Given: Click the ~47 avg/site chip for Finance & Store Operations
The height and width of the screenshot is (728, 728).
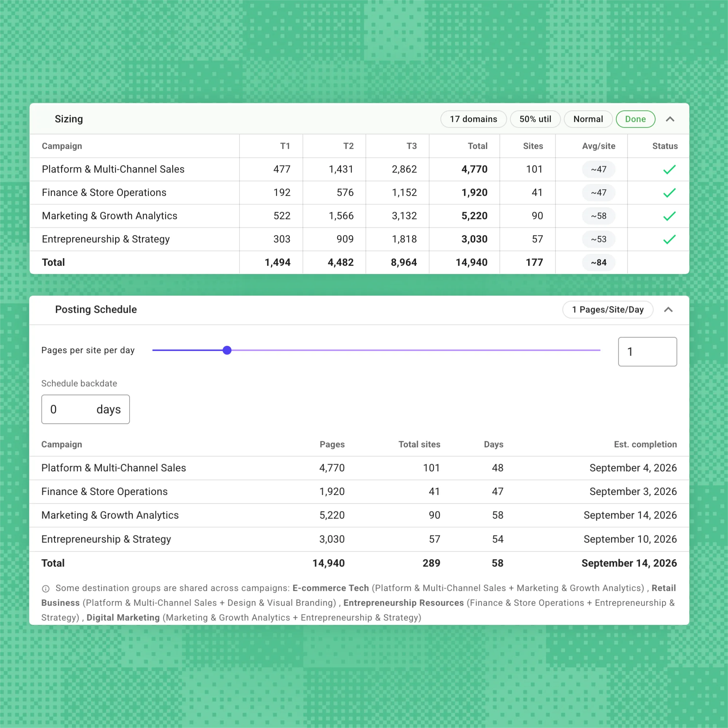Looking at the screenshot, I should pos(598,193).
